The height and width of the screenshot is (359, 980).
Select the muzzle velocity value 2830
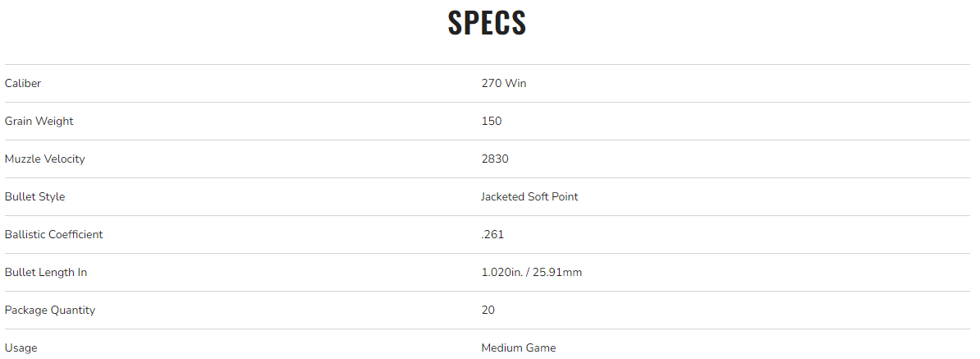[x=494, y=159]
